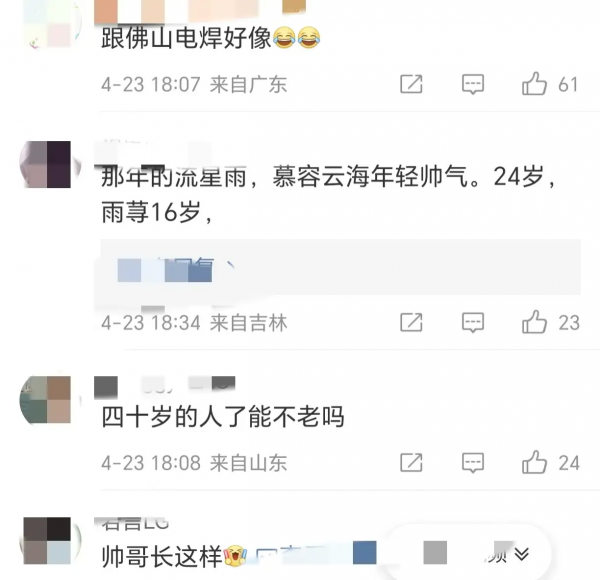The image size is (600, 580).
Task: Open the avatar of the top 广东 commenter
Action: pyautogui.click(x=51, y=25)
